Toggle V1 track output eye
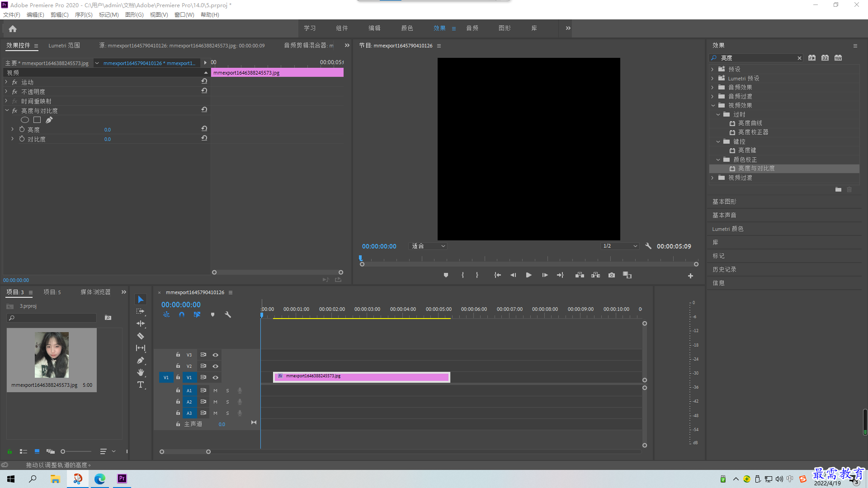This screenshot has height=488, width=868. pyautogui.click(x=216, y=378)
